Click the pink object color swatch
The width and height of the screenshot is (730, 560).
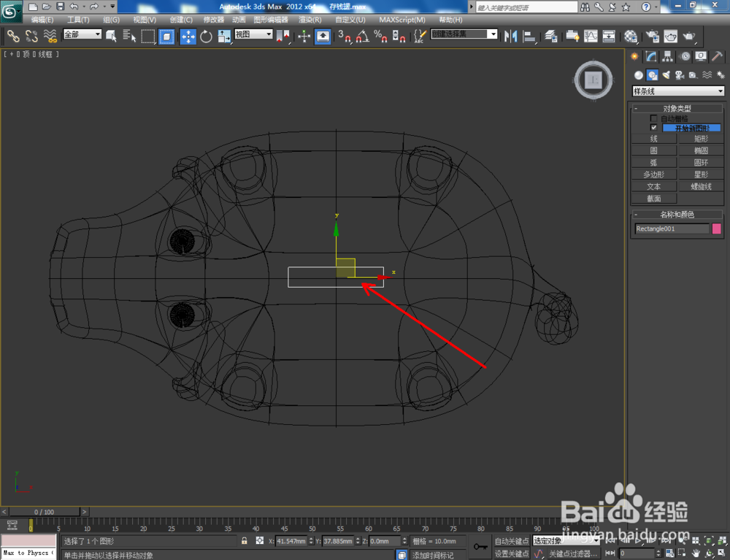pyautogui.click(x=716, y=229)
